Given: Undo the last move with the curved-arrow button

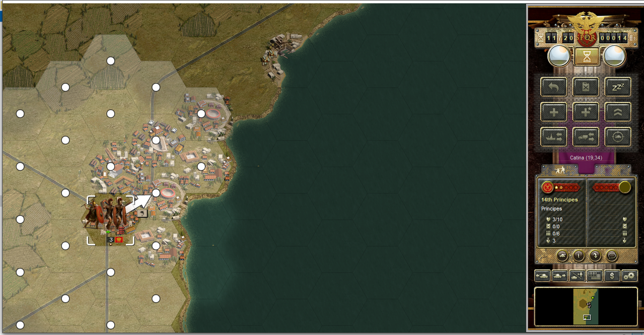Looking at the screenshot, I should (553, 87).
